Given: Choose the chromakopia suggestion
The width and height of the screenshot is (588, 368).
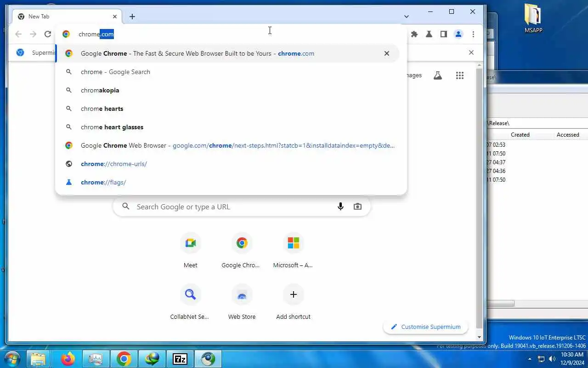Looking at the screenshot, I should [x=227, y=90].
